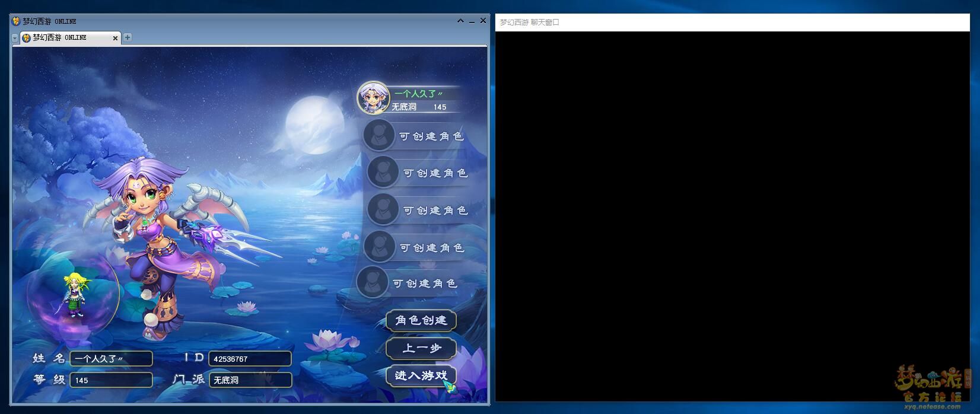Image resolution: width=980 pixels, height=414 pixels.
Task: Click the last 可创建角色 empty slot
Action: point(408,283)
